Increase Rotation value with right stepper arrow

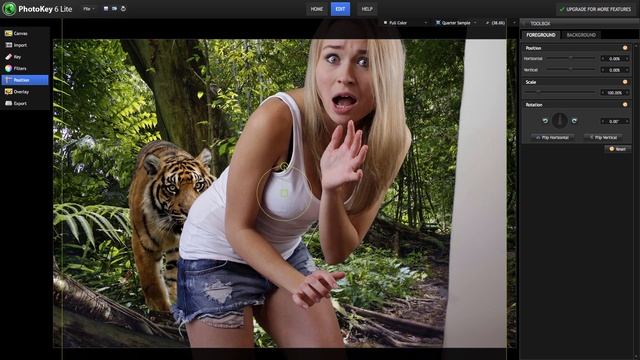(x=627, y=121)
